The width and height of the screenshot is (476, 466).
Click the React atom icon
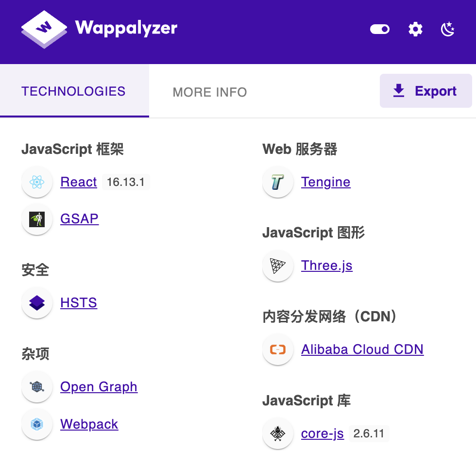[37, 182]
